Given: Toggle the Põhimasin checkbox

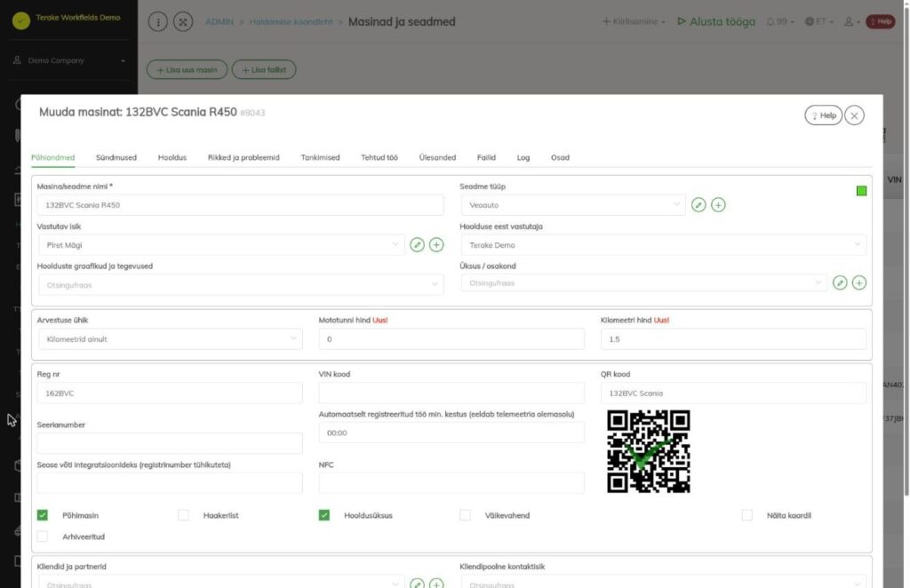Looking at the screenshot, I should (43, 515).
